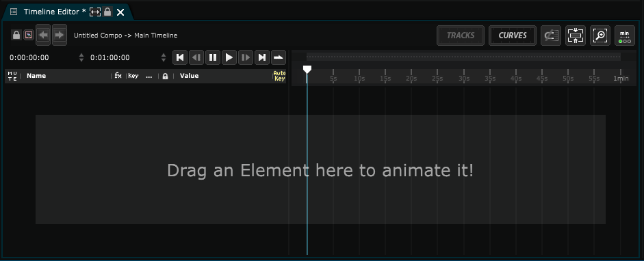The height and width of the screenshot is (261, 644).
Task: Toggle the yellow Auto Key option
Action: [279, 76]
